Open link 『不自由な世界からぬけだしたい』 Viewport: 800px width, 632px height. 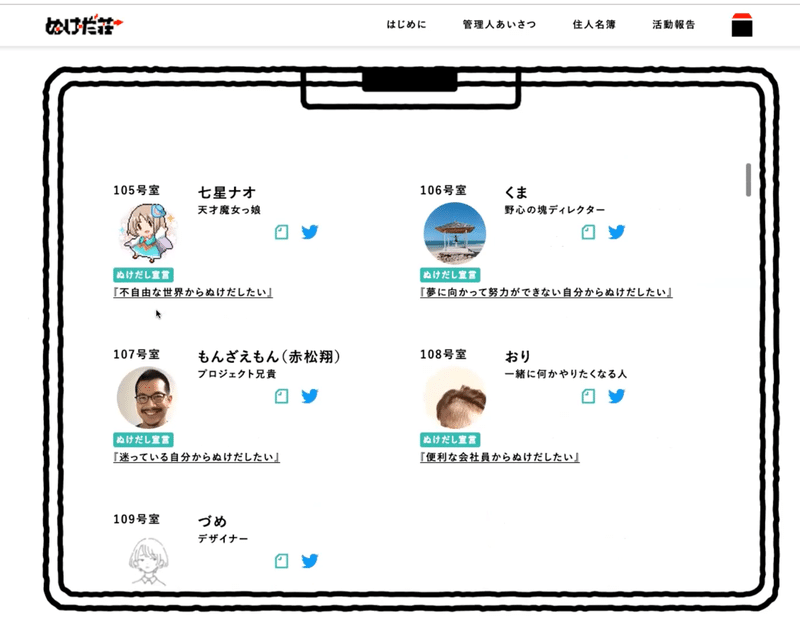(193, 292)
